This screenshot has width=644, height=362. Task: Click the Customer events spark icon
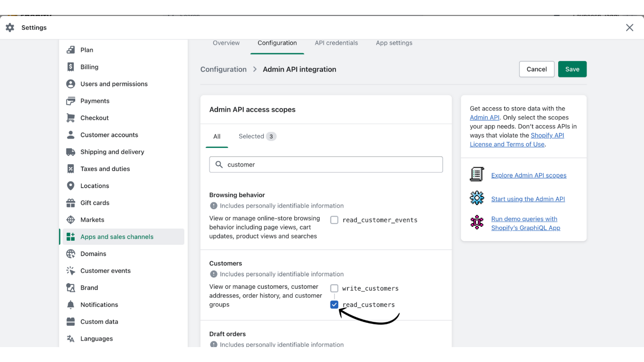click(70, 271)
